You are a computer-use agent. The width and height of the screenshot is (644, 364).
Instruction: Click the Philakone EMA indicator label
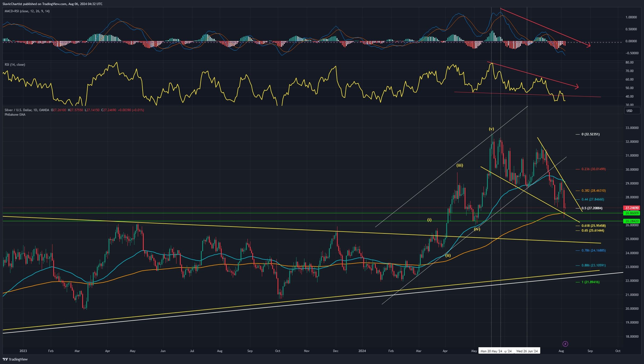(15, 115)
